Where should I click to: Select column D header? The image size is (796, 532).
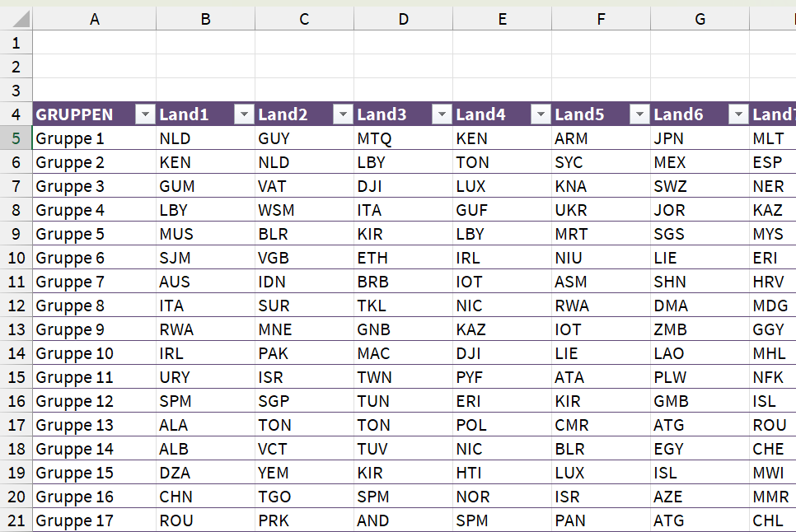[403, 19]
